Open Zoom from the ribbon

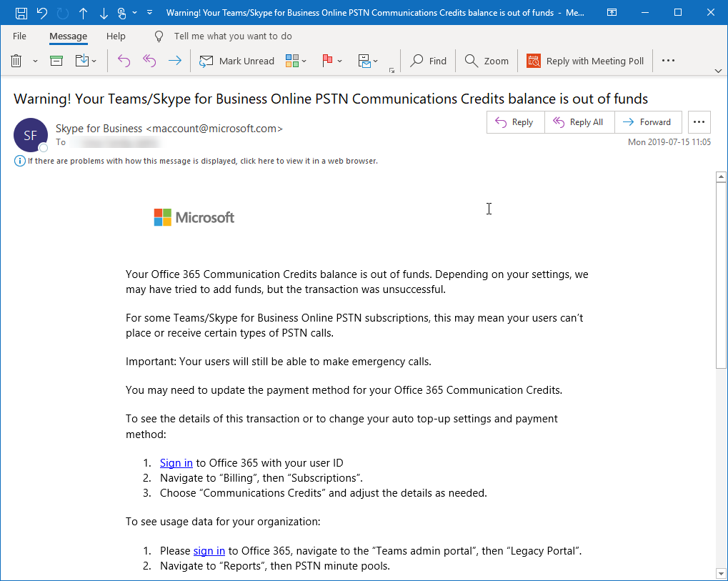[x=487, y=61]
